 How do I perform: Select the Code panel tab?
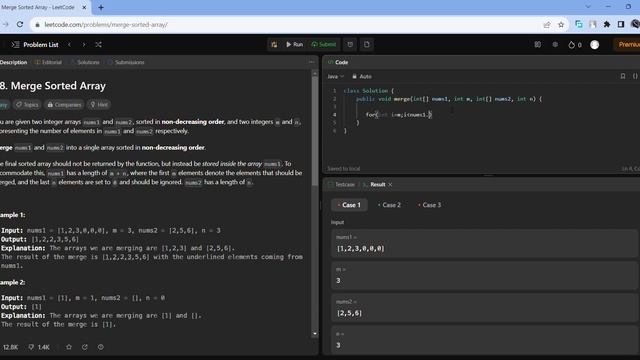pos(338,62)
